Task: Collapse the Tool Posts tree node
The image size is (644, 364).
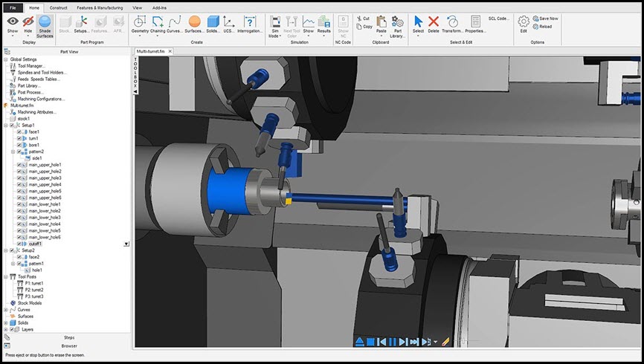Action: [6, 276]
